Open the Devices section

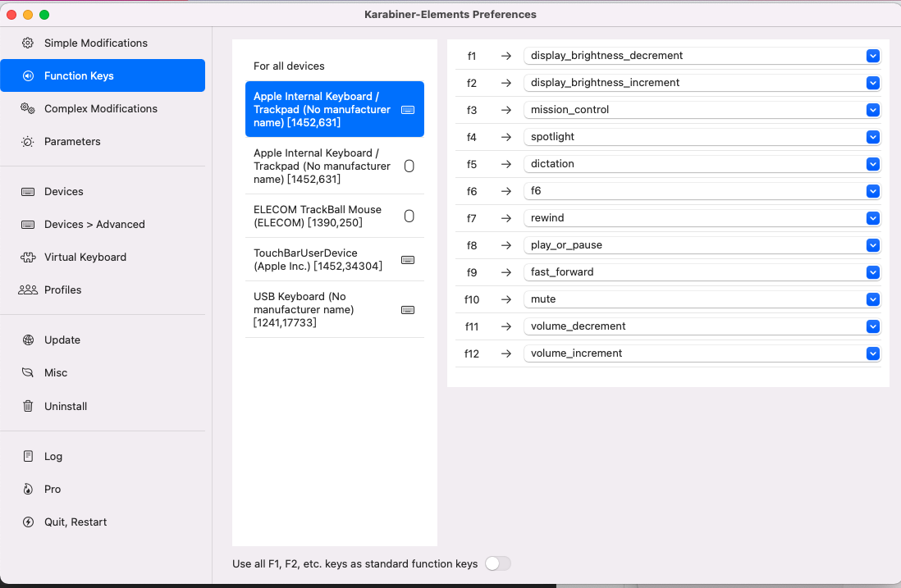pos(103,192)
